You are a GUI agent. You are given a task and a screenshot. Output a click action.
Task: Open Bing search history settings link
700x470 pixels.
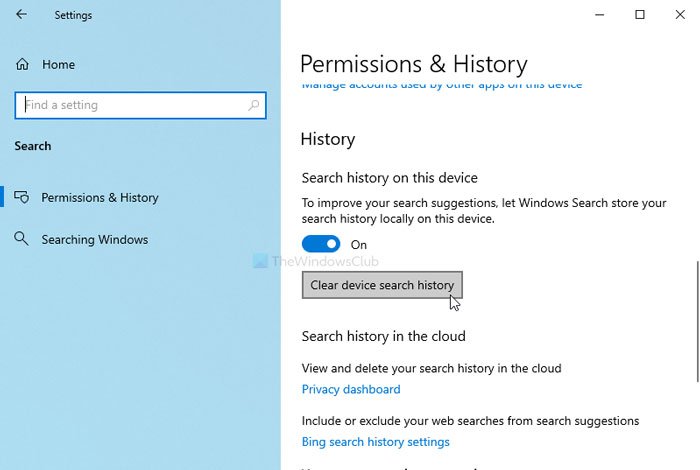click(375, 442)
